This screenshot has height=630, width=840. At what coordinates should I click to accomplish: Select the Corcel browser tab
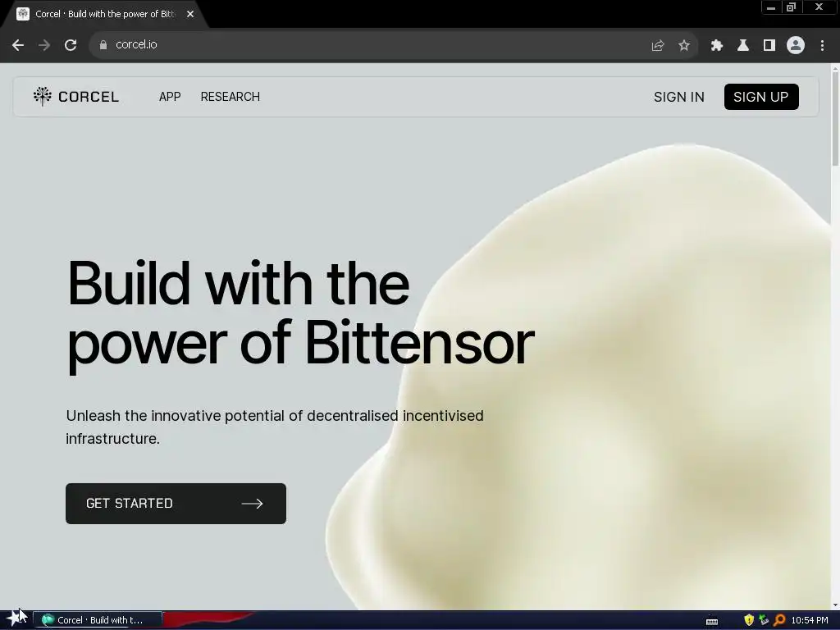(104, 14)
